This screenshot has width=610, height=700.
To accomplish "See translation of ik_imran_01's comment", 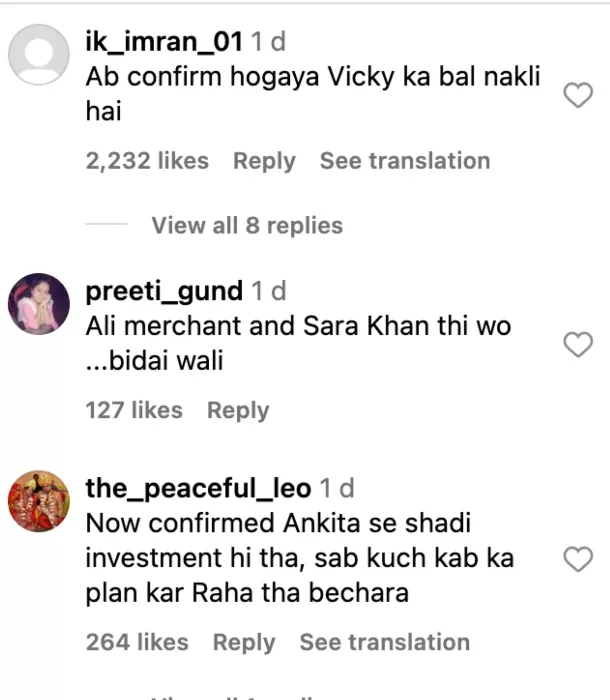I will (x=405, y=161).
